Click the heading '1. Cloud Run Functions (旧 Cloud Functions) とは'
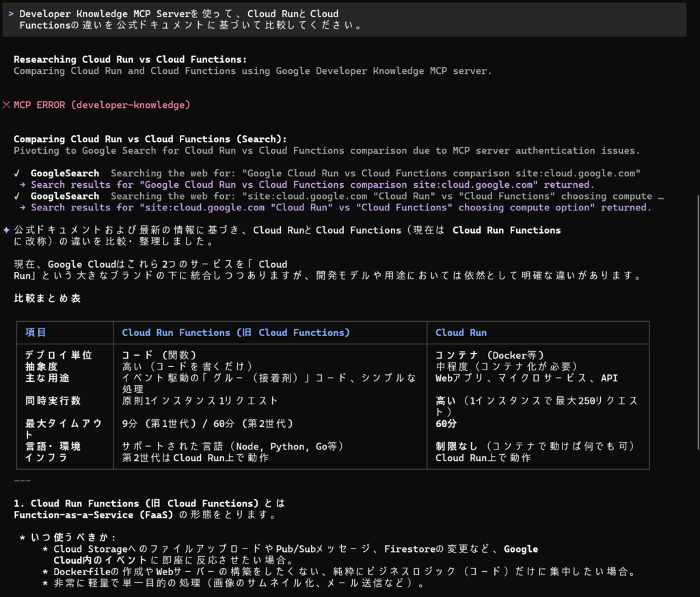The image size is (700, 597). [x=149, y=503]
